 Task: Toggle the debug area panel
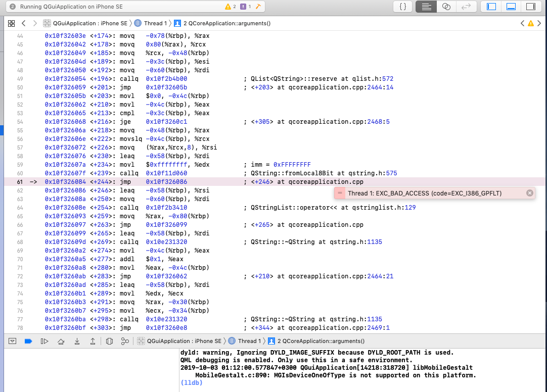511,7
